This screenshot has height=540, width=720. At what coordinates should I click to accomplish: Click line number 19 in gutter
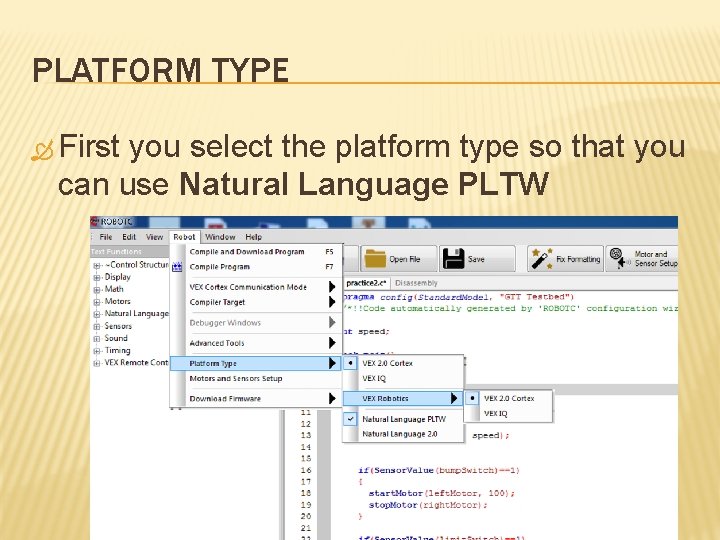point(306,505)
